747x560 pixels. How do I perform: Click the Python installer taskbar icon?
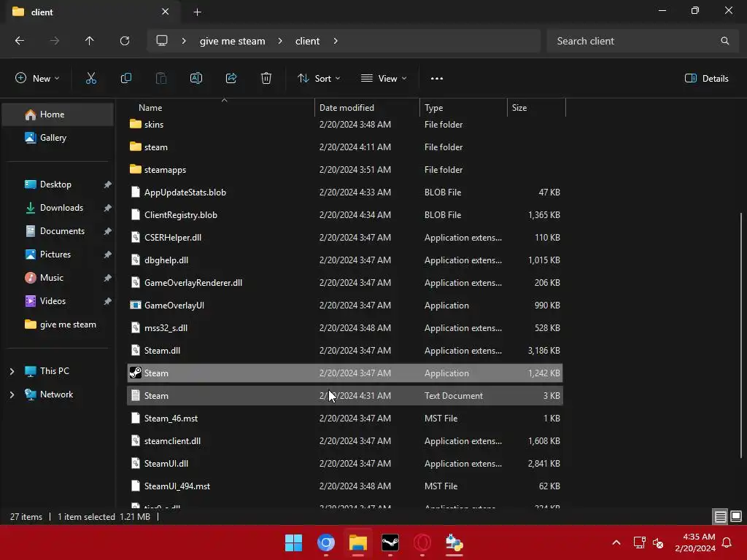[454, 542]
